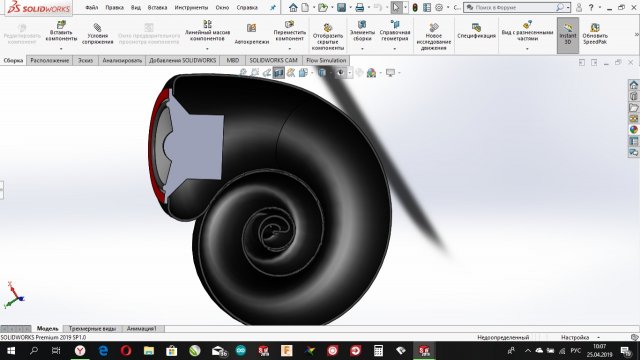Start Новое исследование движения

[433, 37]
